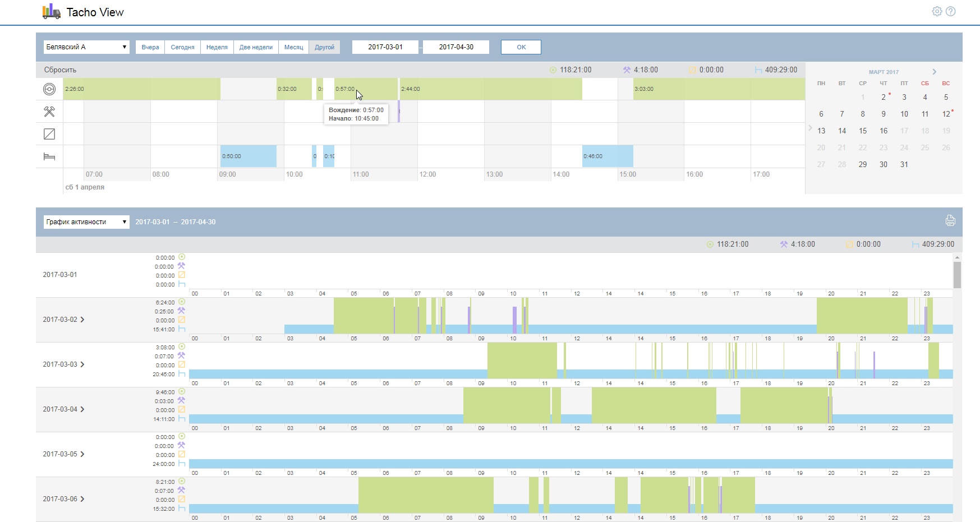
Task: Open the driver dropdown Белявский А
Action: [x=86, y=47]
